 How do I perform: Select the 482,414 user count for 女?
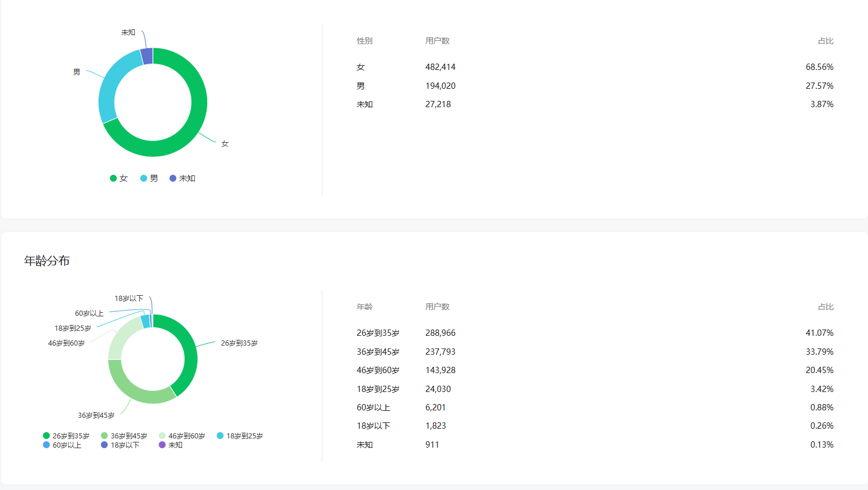tap(440, 67)
